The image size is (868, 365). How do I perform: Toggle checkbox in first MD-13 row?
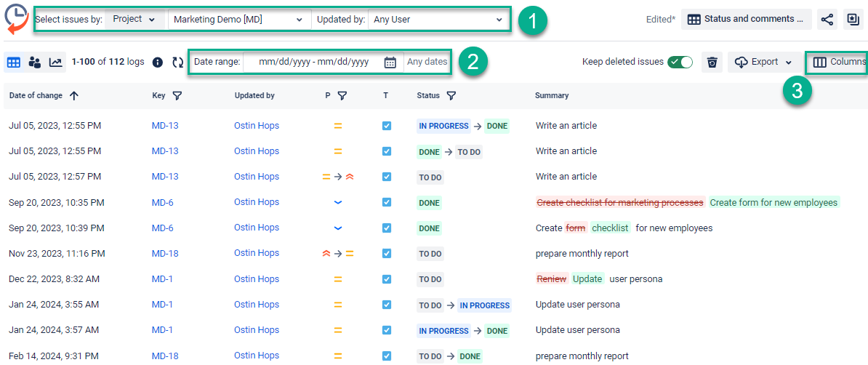point(387,126)
